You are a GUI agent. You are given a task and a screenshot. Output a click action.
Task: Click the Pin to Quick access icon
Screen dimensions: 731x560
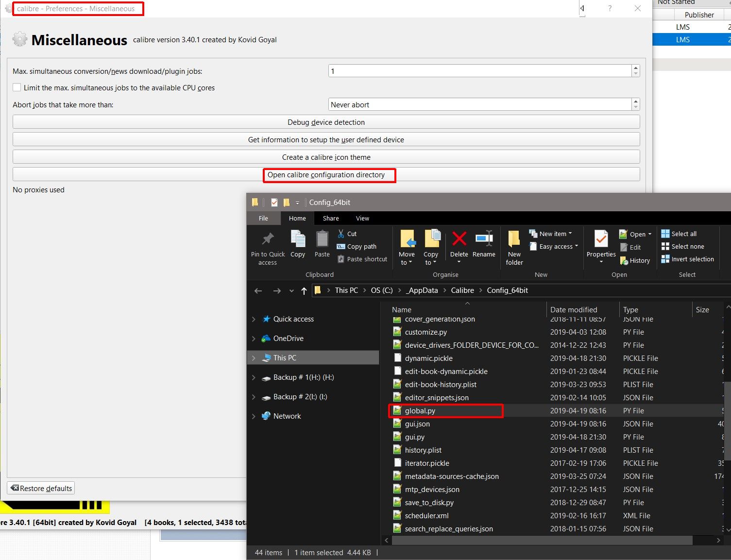click(x=268, y=239)
